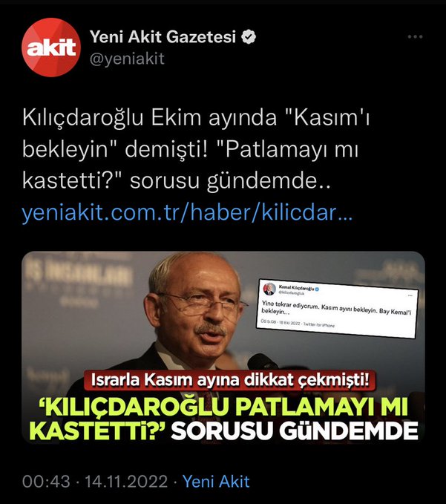Open the blue Yeni Akit source label
Screen dimensions: 446x504
(216, 482)
